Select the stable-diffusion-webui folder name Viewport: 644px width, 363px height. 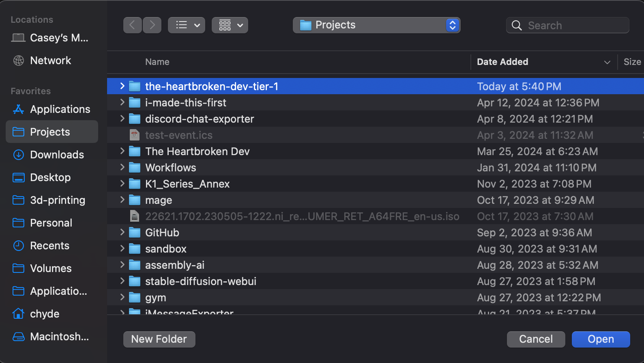[x=201, y=281]
